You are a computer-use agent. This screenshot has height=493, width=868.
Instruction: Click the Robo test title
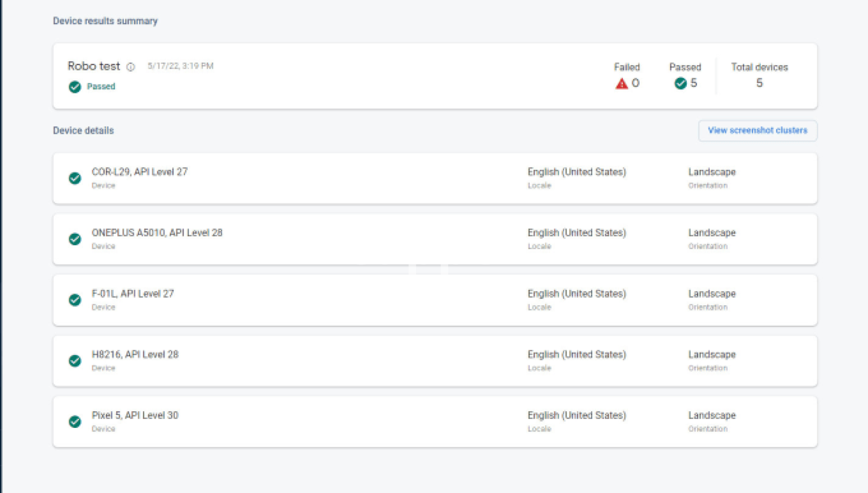pyautogui.click(x=94, y=66)
